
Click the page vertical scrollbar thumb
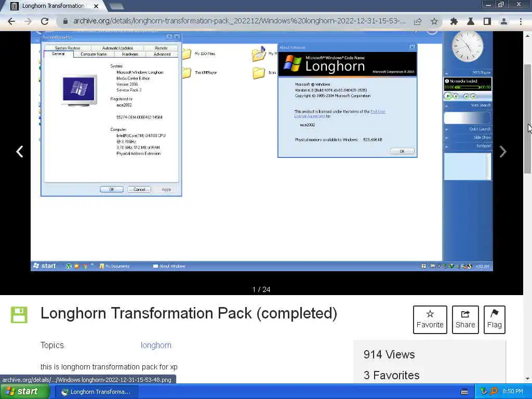[x=527, y=119]
